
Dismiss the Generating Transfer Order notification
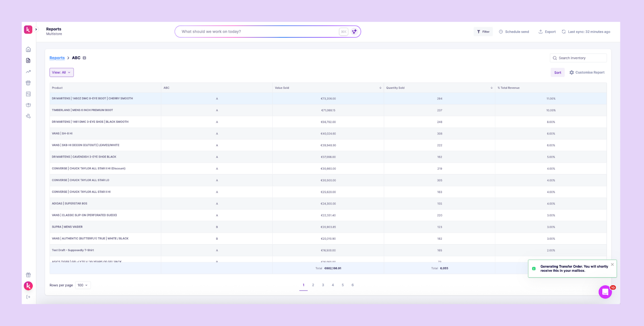[x=612, y=264]
